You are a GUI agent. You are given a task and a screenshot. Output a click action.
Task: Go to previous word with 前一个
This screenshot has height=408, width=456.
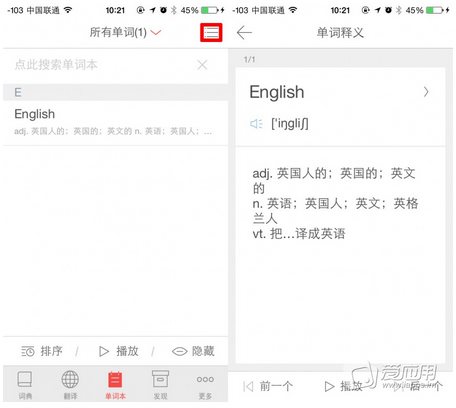click(268, 386)
